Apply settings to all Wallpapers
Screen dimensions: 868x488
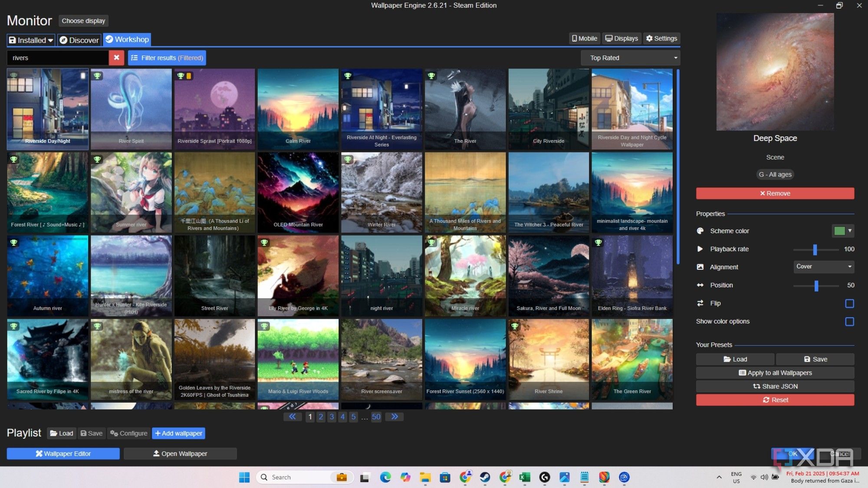click(x=775, y=373)
